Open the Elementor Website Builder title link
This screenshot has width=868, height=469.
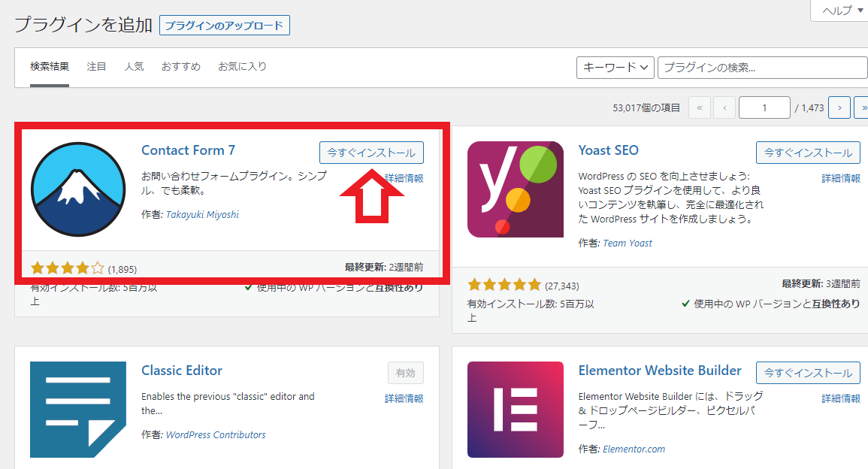pos(660,371)
